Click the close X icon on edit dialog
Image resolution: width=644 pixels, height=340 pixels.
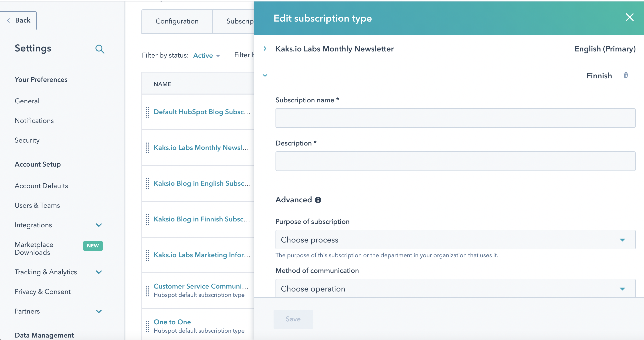pyautogui.click(x=630, y=17)
